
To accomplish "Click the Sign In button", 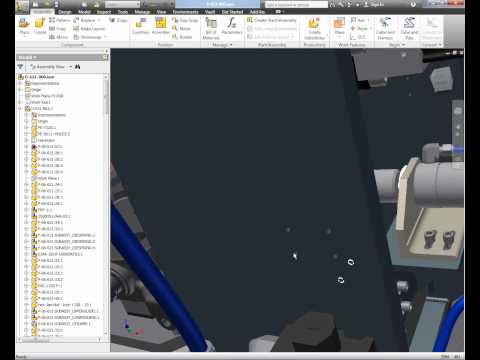I will (374, 5).
